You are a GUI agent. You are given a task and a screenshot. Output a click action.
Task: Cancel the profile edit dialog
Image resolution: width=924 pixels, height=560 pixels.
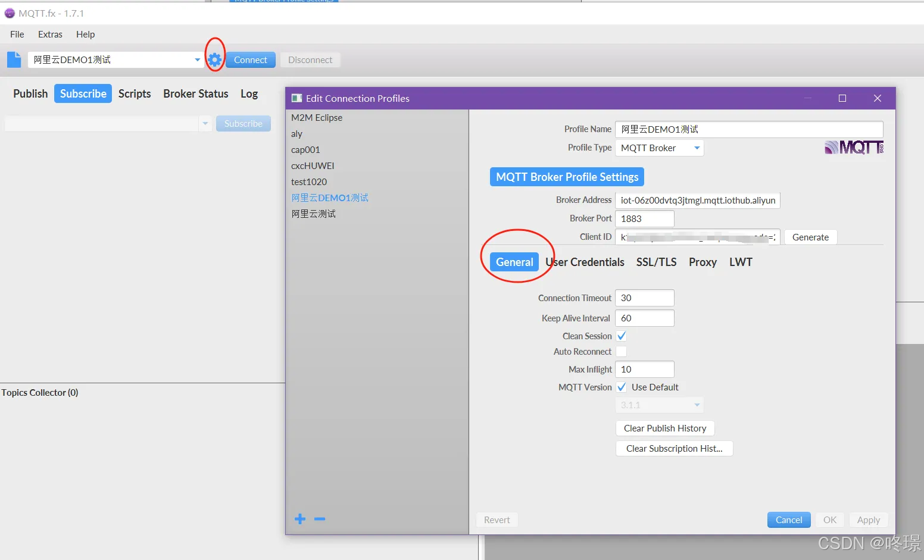pos(789,520)
